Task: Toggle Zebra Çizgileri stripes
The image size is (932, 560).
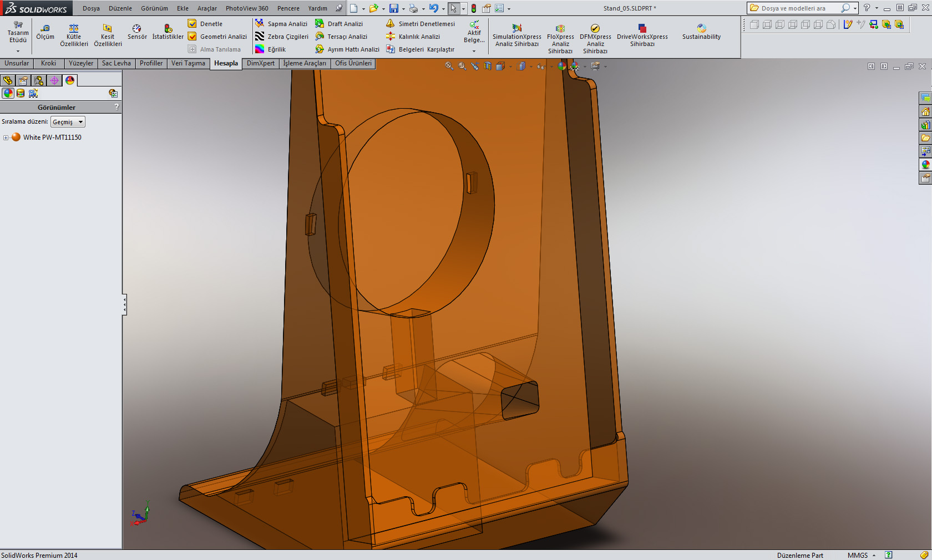Action: tap(282, 37)
